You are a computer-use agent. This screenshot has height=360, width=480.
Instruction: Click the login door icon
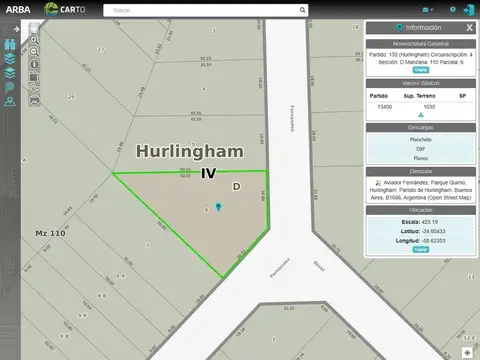tap(469, 10)
